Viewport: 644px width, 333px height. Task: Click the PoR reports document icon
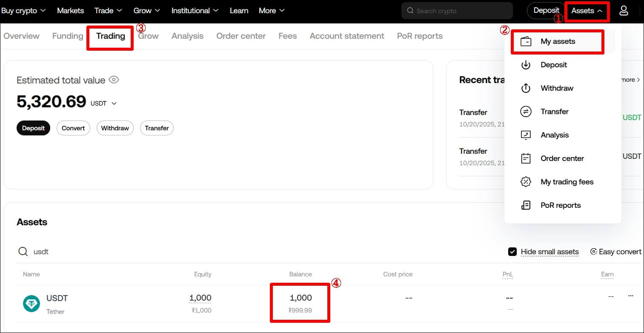(x=526, y=205)
